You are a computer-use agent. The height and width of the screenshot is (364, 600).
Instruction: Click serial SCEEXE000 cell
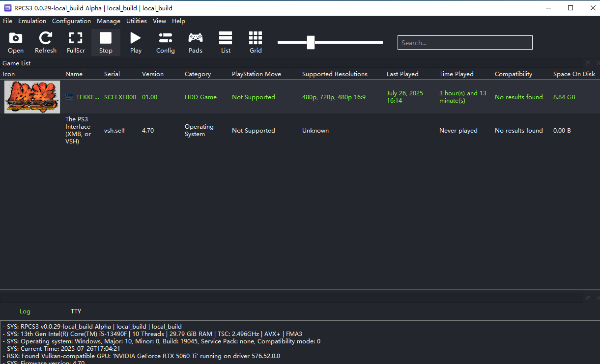120,97
